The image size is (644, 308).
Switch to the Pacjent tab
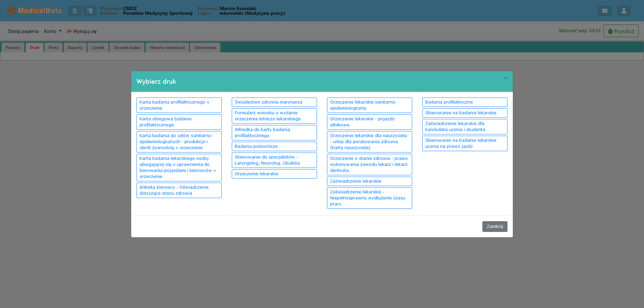[13, 48]
